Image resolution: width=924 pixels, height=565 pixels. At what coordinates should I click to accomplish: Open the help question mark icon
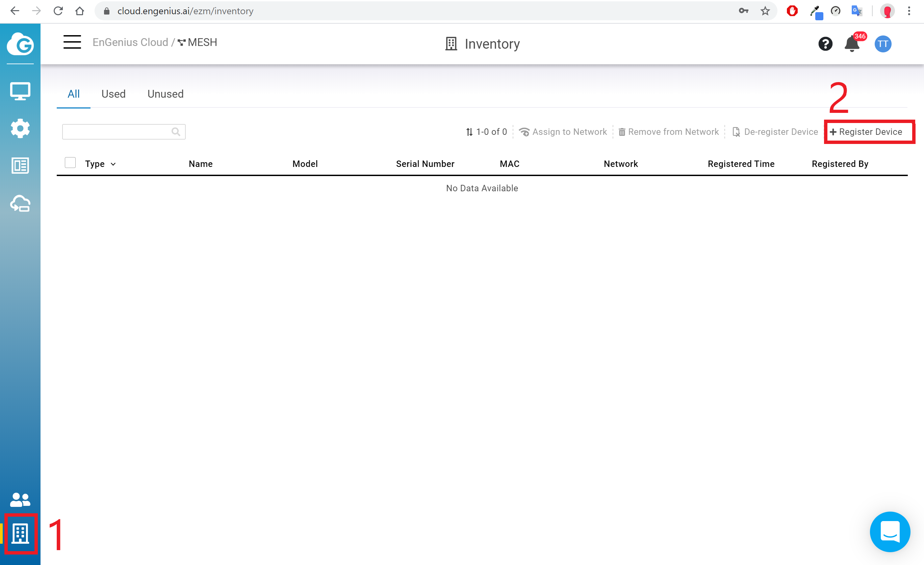[x=825, y=44]
